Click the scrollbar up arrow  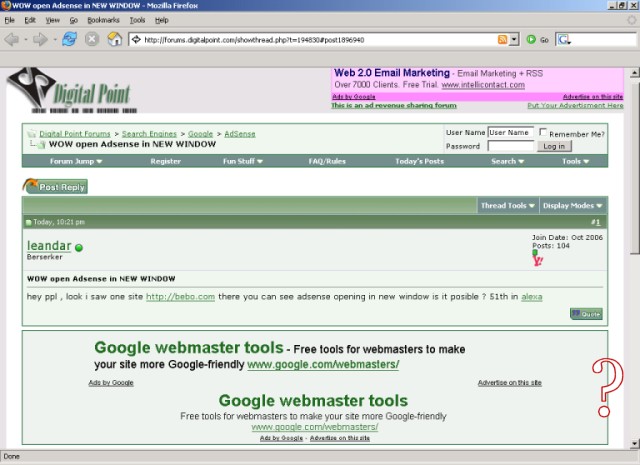click(634, 73)
